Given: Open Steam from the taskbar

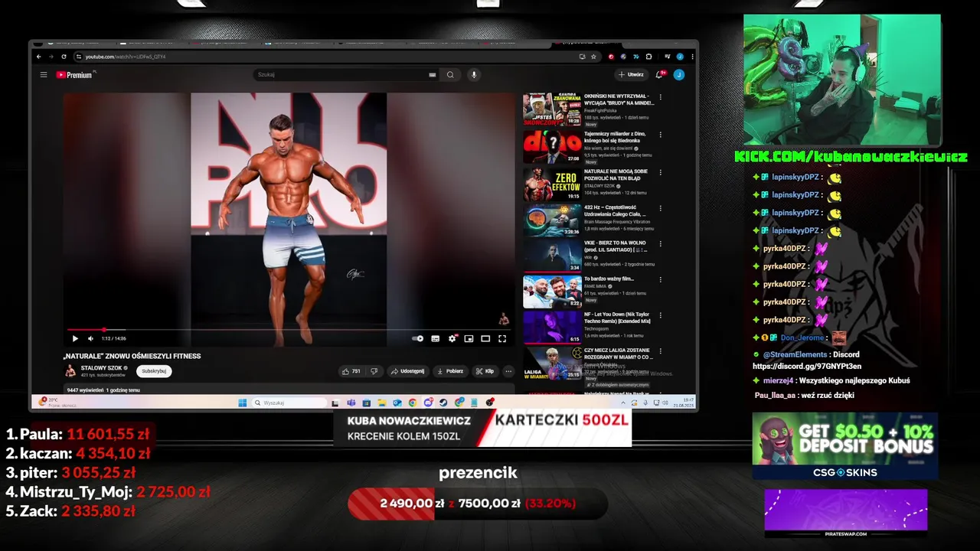Looking at the screenshot, I should click(443, 403).
